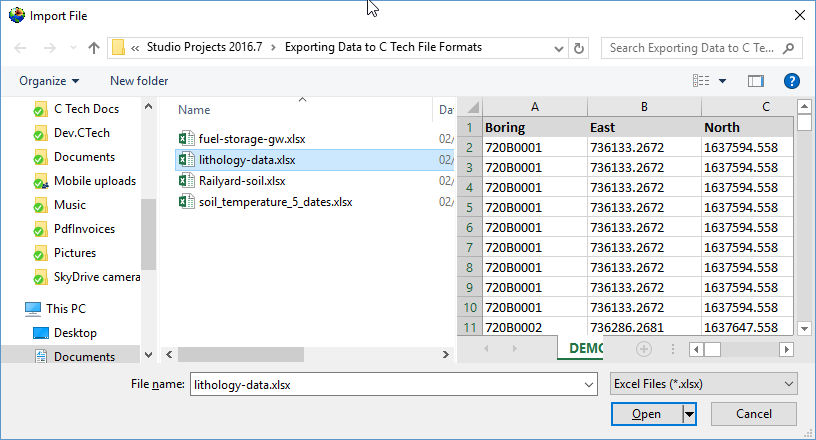Screen dimensions: 816x440
Task: Open the Organize menu
Action: [49, 81]
